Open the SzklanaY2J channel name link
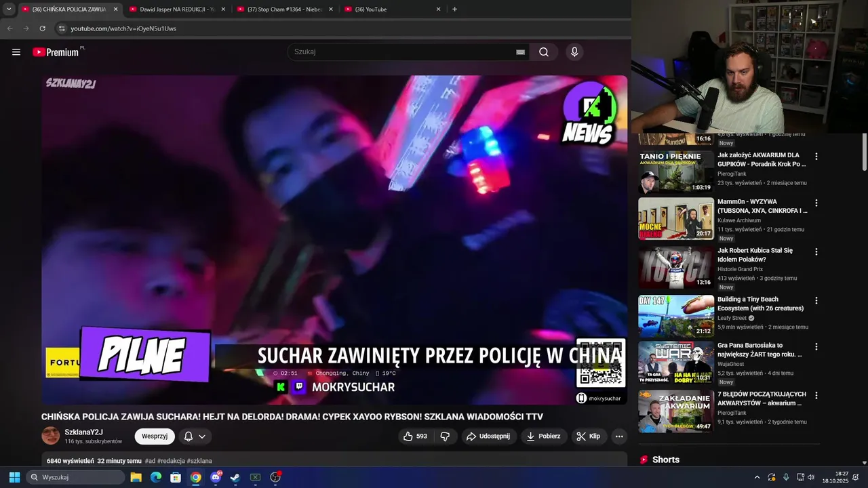The width and height of the screenshot is (868, 488). [84, 432]
